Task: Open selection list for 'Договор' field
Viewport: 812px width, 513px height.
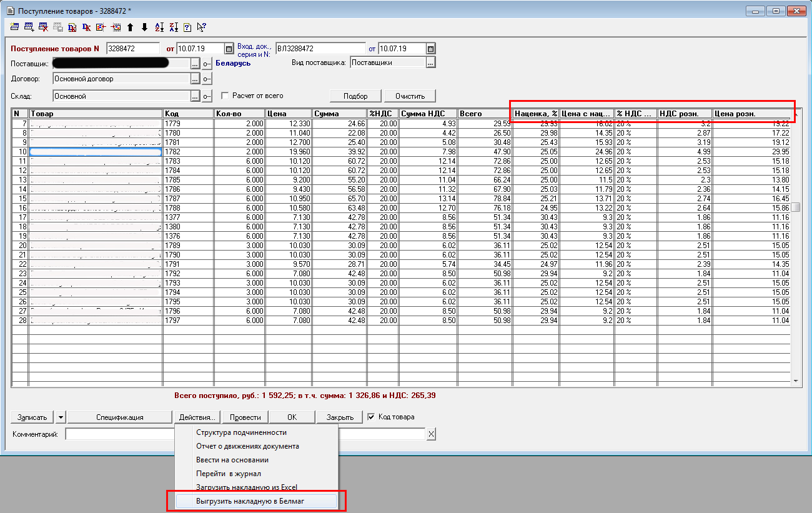Action: [195, 79]
